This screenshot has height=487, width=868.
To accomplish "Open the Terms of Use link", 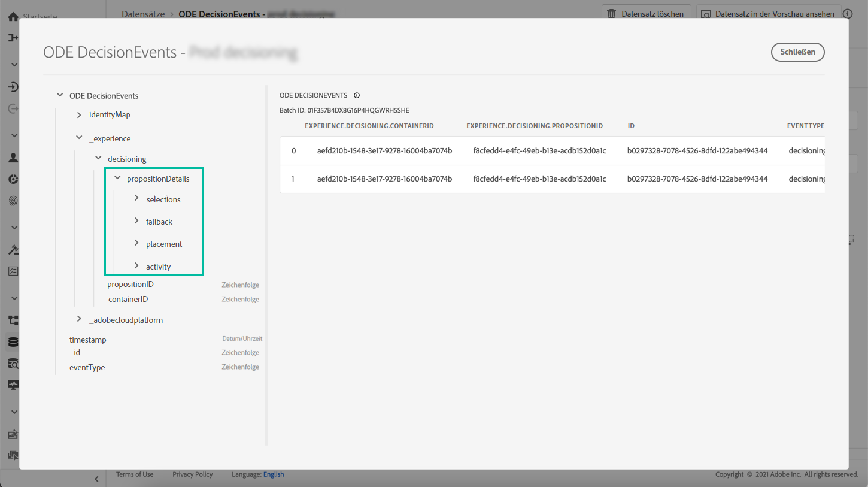I will pyautogui.click(x=135, y=474).
